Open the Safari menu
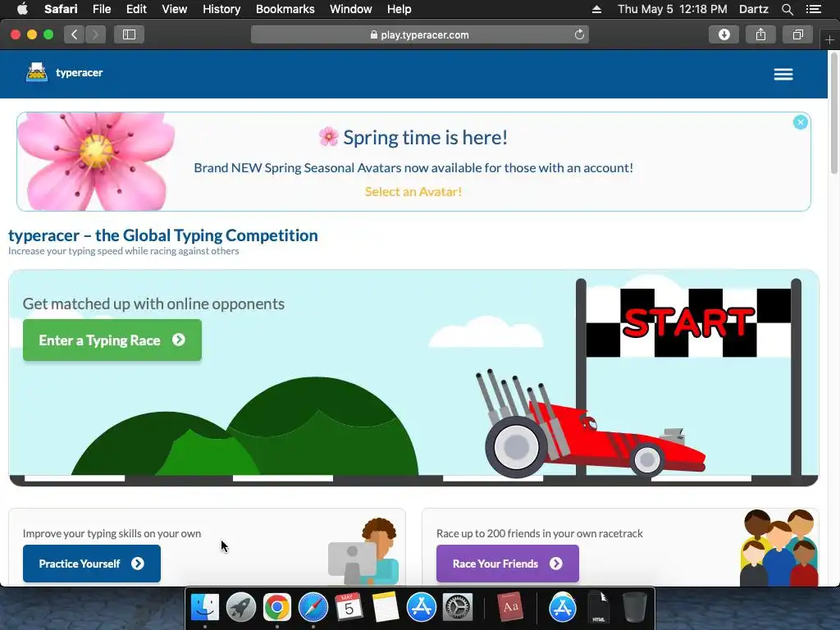Screen dimensions: 840x630 coord(61,9)
